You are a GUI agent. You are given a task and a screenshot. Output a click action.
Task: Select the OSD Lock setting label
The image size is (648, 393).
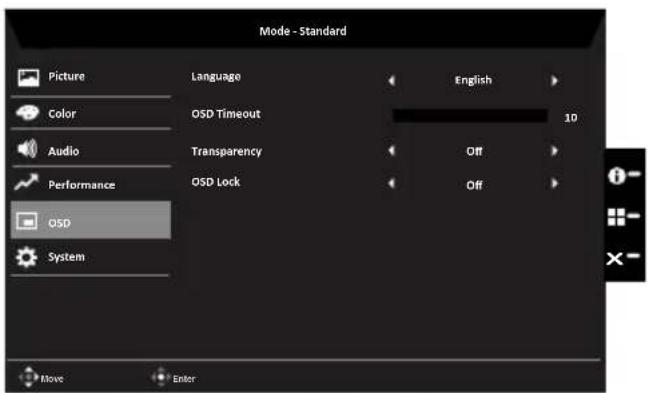pyautogui.click(x=215, y=182)
